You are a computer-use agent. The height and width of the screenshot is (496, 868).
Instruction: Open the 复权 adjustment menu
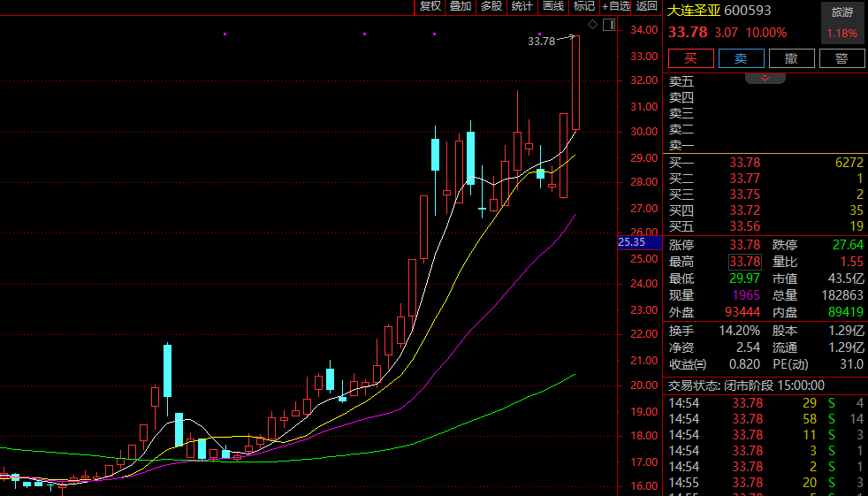click(430, 6)
